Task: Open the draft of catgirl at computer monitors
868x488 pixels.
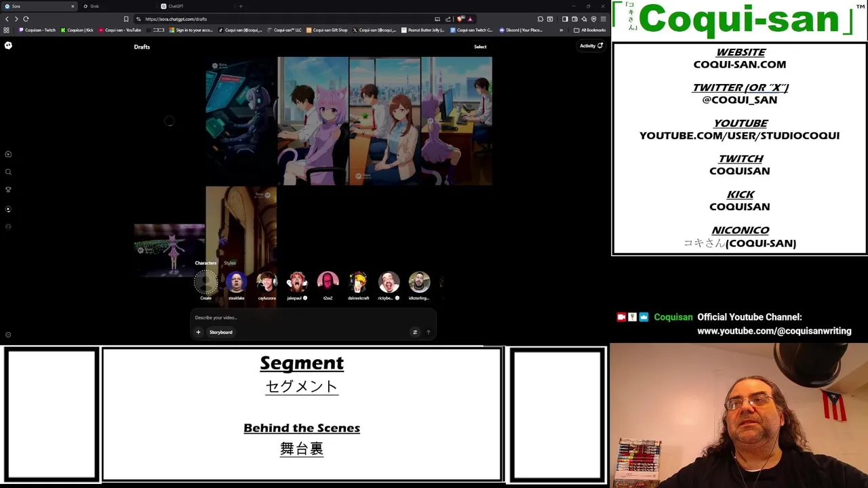Action: tap(241, 121)
